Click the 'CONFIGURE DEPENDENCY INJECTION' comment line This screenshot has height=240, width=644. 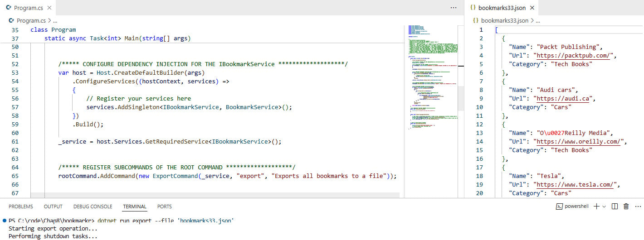[x=203, y=64]
